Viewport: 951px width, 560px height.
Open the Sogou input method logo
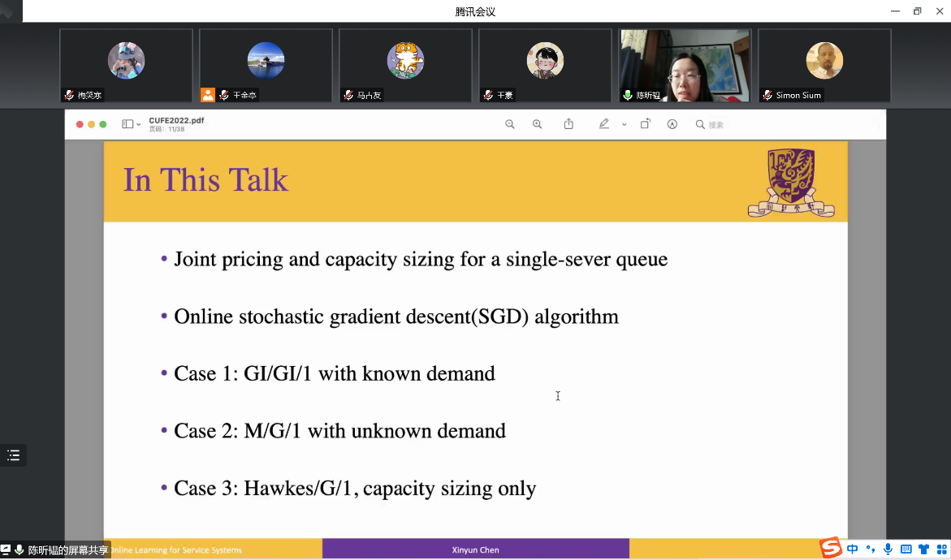[830, 549]
